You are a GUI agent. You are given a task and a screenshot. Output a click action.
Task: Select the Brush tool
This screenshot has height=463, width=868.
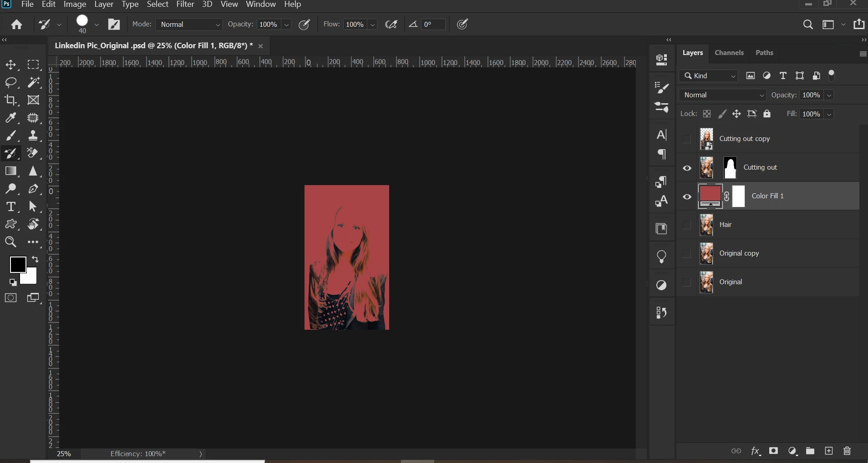tap(11, 136)
